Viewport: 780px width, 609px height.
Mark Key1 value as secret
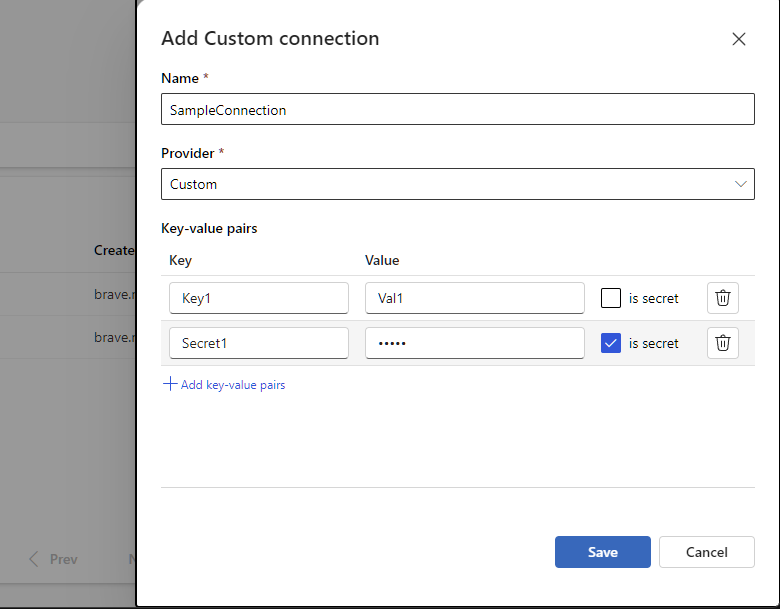click(611, 298)
